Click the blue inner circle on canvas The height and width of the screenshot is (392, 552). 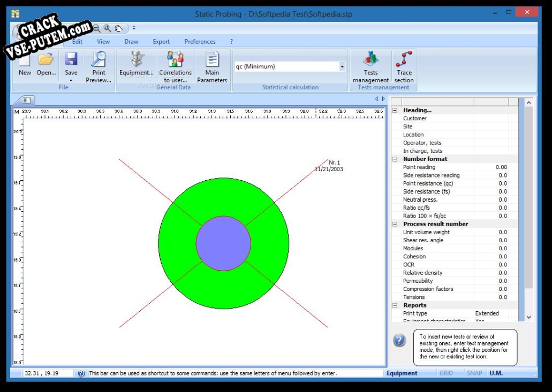pos(224,243)
